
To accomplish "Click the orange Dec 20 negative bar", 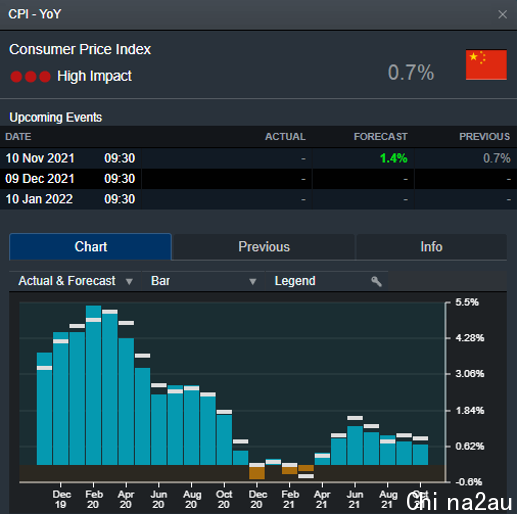I will pyautogui.click(x=257, y=472).
